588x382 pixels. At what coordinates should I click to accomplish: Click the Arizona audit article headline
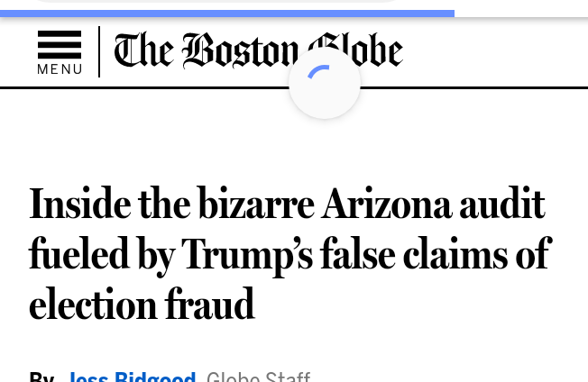tap(289, 255)
